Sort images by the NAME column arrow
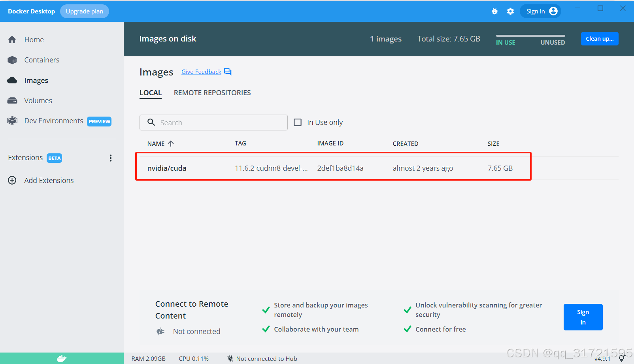 pyautogui.click(x=171, y=144)
